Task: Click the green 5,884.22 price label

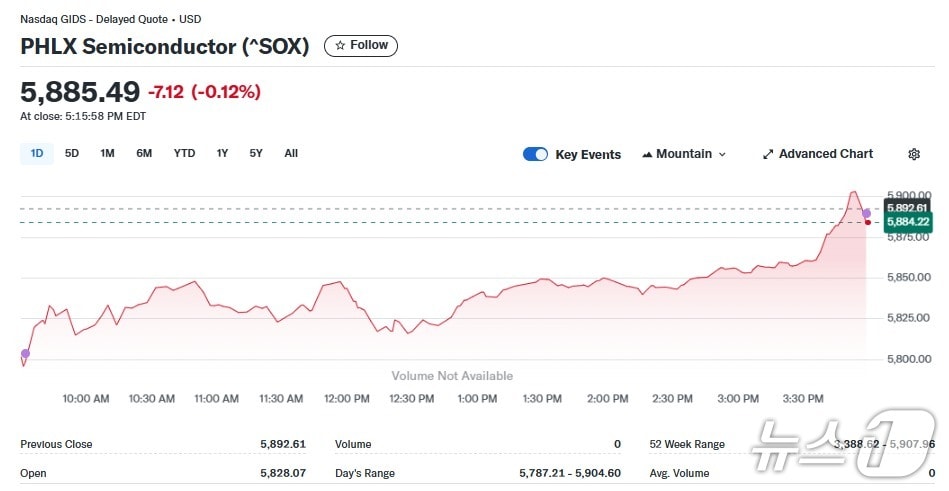Action: (x=908, y=222)
